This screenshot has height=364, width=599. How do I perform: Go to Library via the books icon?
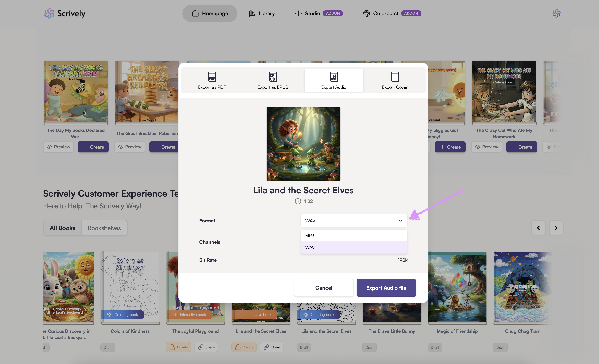252,13
